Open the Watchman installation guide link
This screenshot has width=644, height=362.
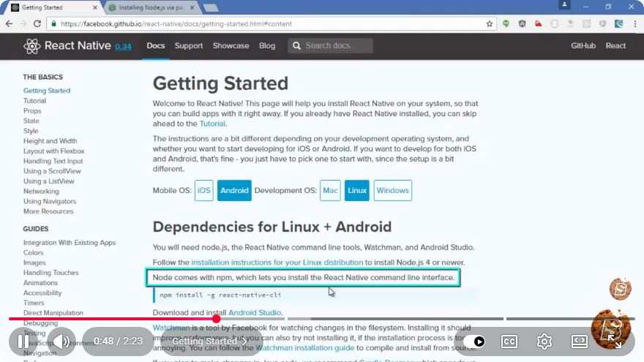304,347
